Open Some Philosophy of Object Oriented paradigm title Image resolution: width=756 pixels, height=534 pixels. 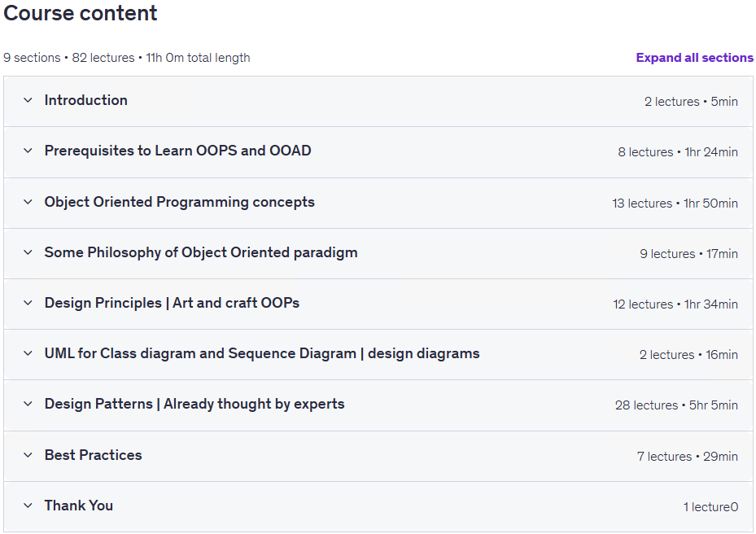201,253
